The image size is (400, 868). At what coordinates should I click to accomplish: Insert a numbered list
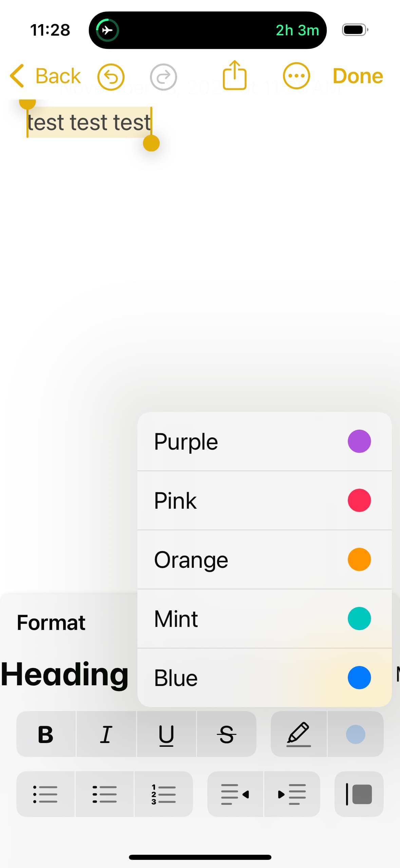[164, 794]
